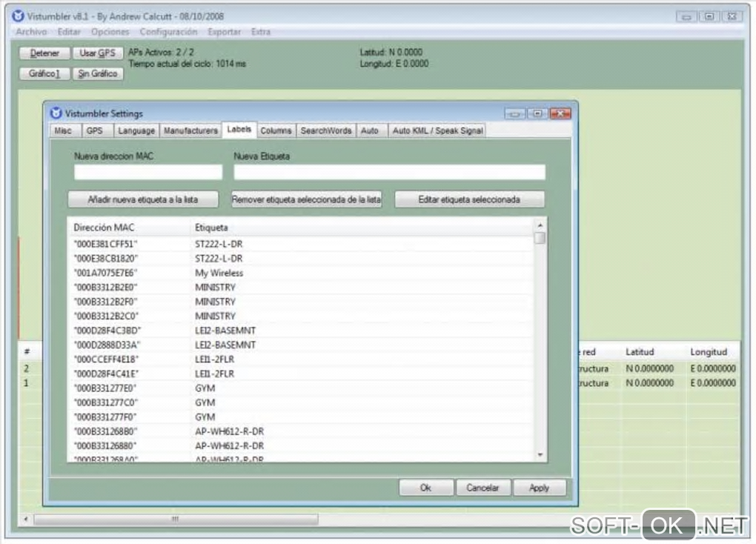Image resolution: width=756 pixels, height=544 pixels.
Task: Click AP row number 2 in main window
Action: coord(27,369)
